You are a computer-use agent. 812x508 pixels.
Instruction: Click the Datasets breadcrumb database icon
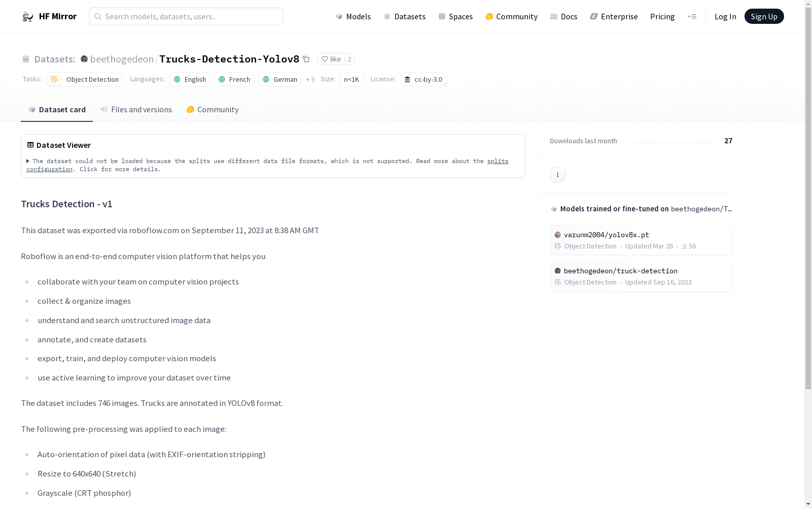point(26,59)
